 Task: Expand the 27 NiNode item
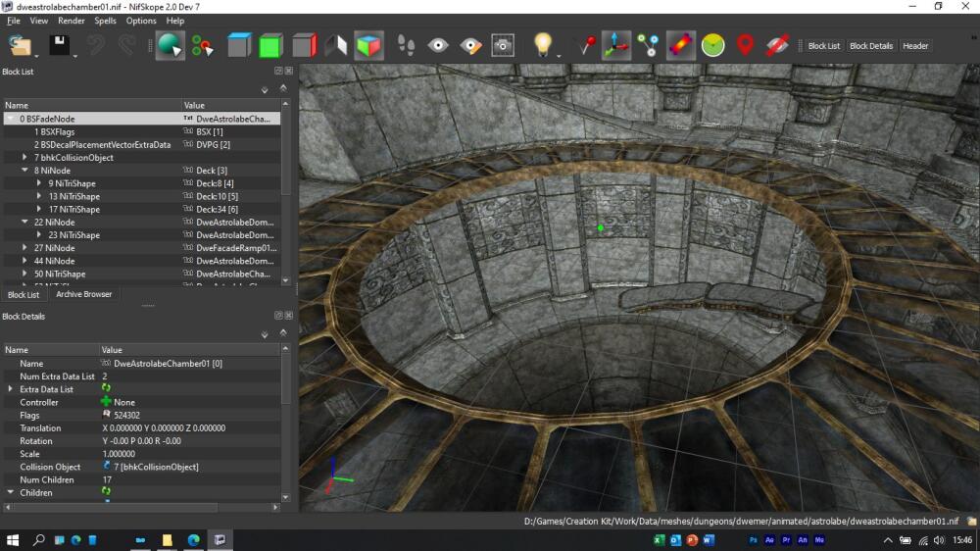pyautogui.click(x=24, y=248)
